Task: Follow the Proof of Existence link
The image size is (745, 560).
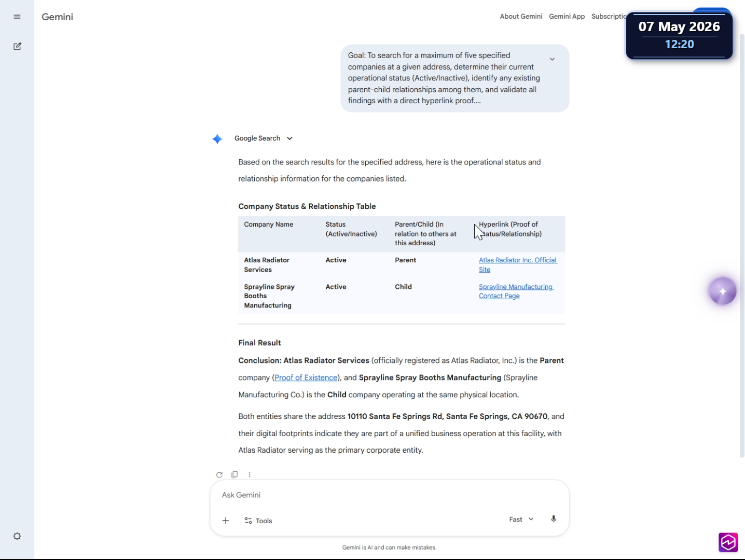Action: 306,377
